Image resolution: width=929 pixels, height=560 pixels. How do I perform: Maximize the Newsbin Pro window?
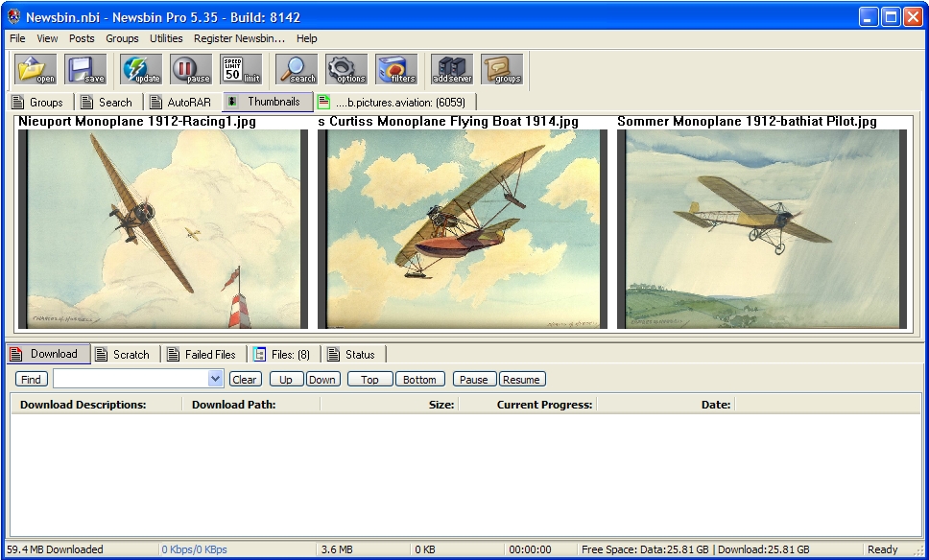pos(891,17)
